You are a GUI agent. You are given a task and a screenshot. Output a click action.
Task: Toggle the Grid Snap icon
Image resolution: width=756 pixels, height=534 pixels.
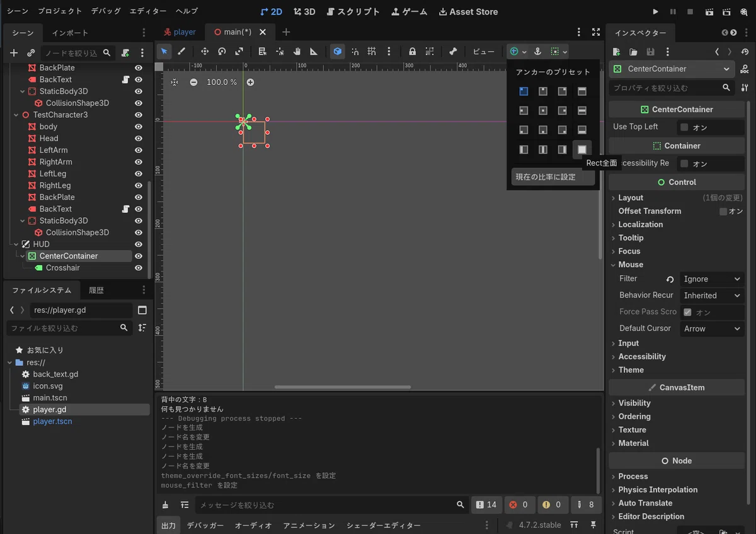click(372, 52)
